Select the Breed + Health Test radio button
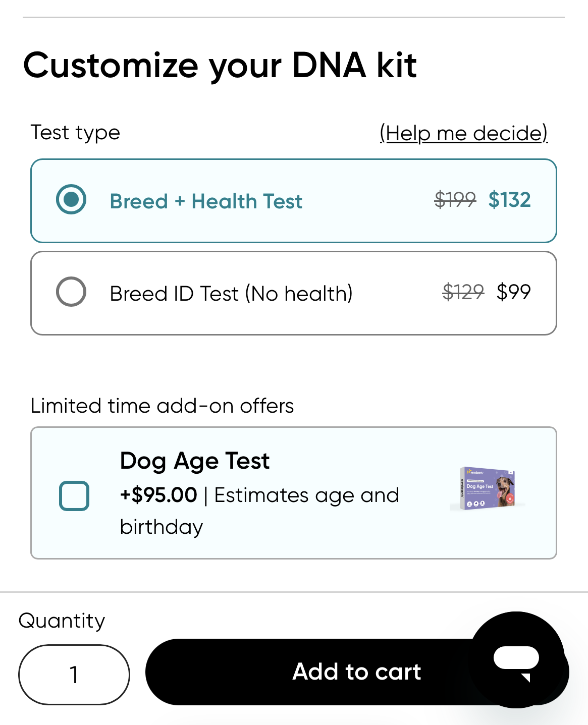 tap(71, 199)
